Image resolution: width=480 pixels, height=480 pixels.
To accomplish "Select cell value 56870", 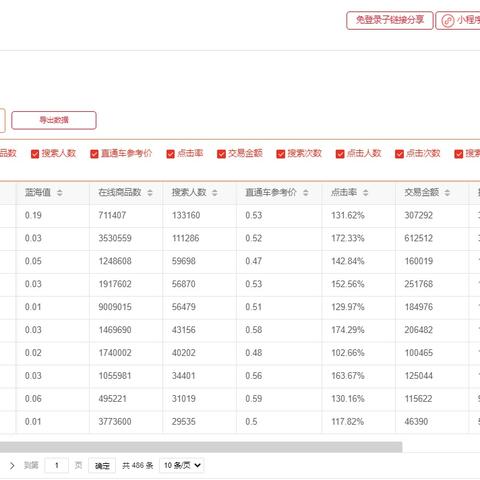I will click(x=184, y=284).
